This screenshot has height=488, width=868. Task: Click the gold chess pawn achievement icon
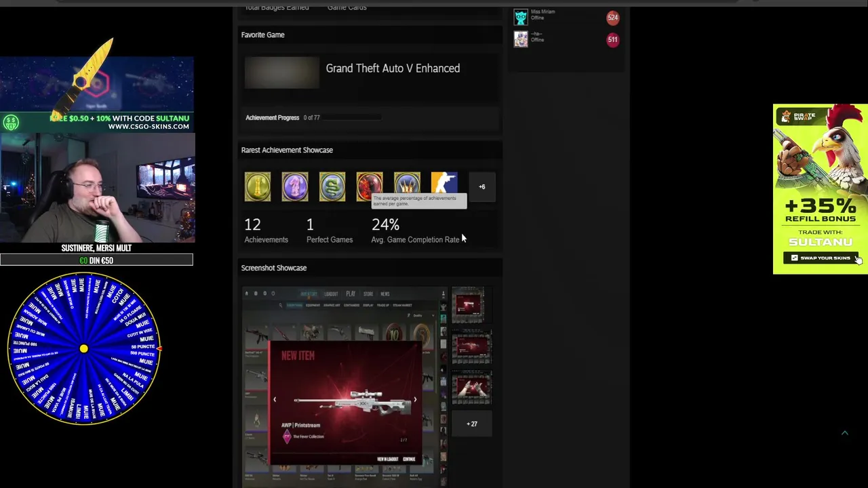(x=258, y=186)
